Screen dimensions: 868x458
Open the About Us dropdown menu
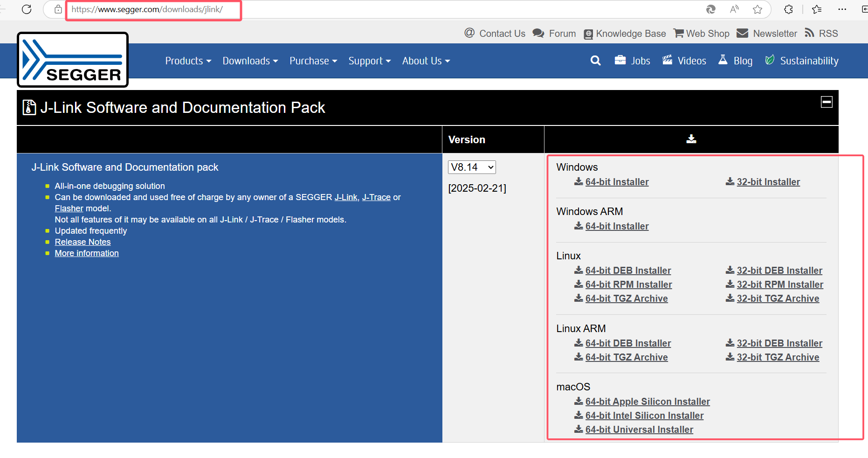tap(426, 61)
